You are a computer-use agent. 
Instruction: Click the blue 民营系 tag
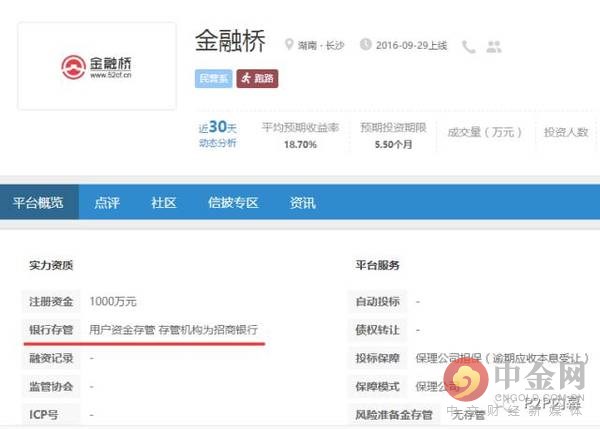click(214, 78)
